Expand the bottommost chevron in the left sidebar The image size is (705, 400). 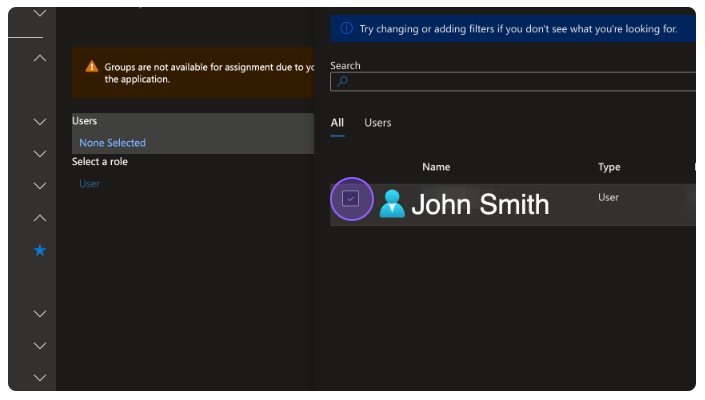[40, 377]
